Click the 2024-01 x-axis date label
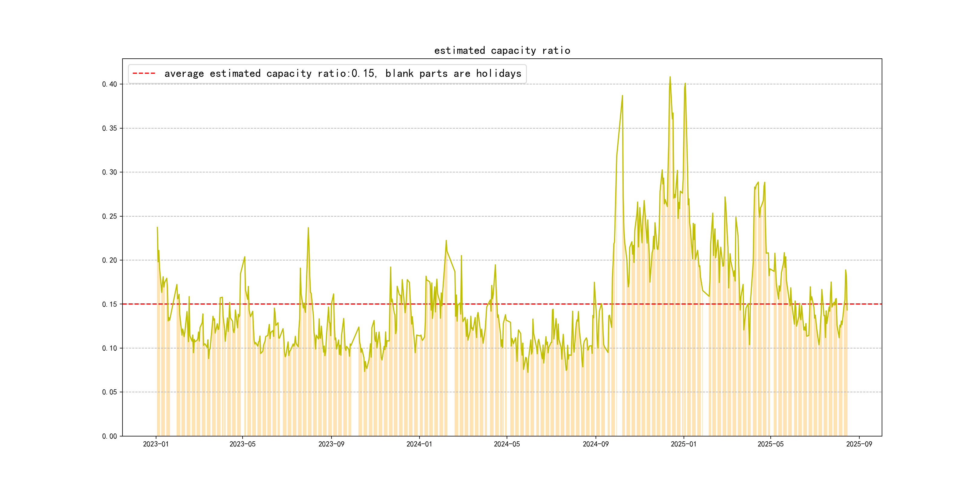Screen dimensions: 980x490 [419, 444]
